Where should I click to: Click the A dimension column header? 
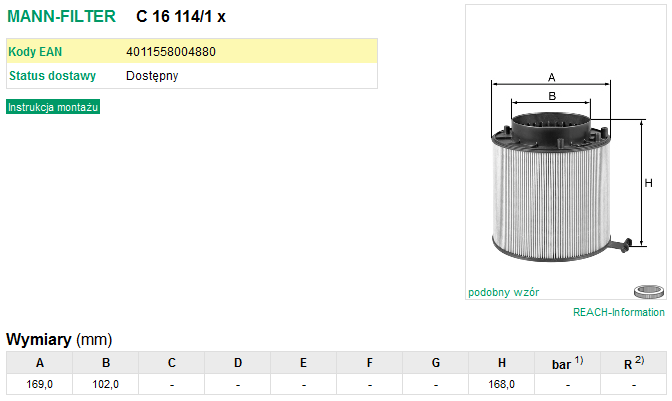coord(39,363)
